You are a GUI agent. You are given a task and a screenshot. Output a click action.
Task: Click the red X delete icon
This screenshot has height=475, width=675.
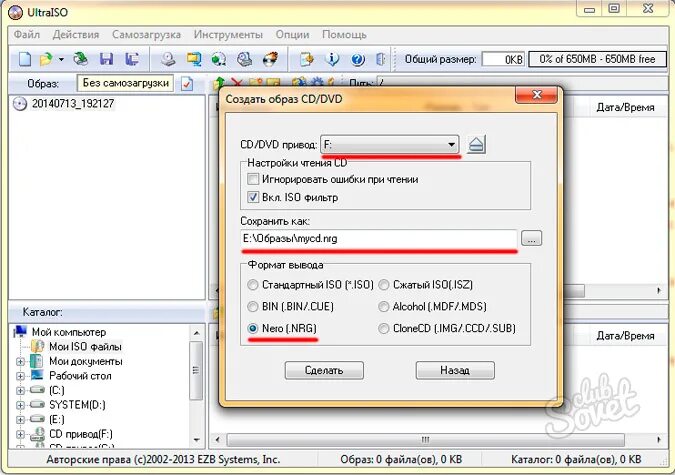tap(236, 83)
